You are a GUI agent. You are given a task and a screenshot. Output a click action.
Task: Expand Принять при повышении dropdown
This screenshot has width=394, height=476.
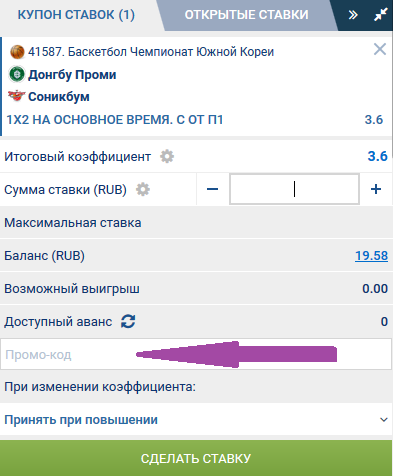coord(196,419)
